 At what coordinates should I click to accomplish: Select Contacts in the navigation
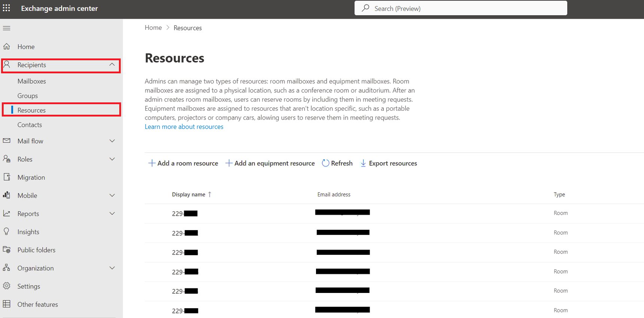coord(30,125)
